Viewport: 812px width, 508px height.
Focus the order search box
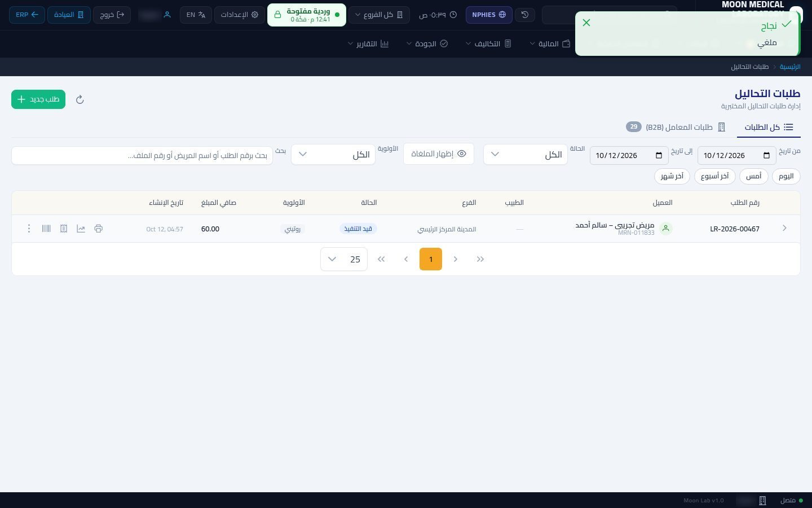(142, 155)
